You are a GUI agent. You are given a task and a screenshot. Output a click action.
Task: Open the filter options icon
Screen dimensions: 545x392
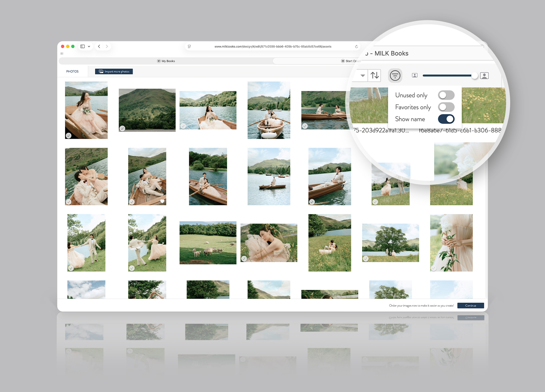coord(395,75)
